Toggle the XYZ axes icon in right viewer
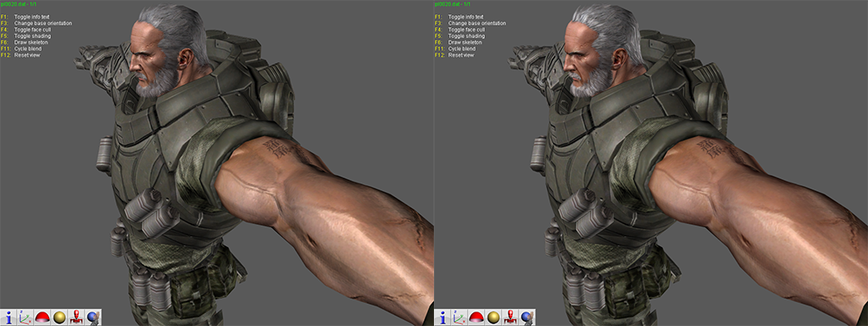Viewport: 868px width, 326px height. (459, 318)
